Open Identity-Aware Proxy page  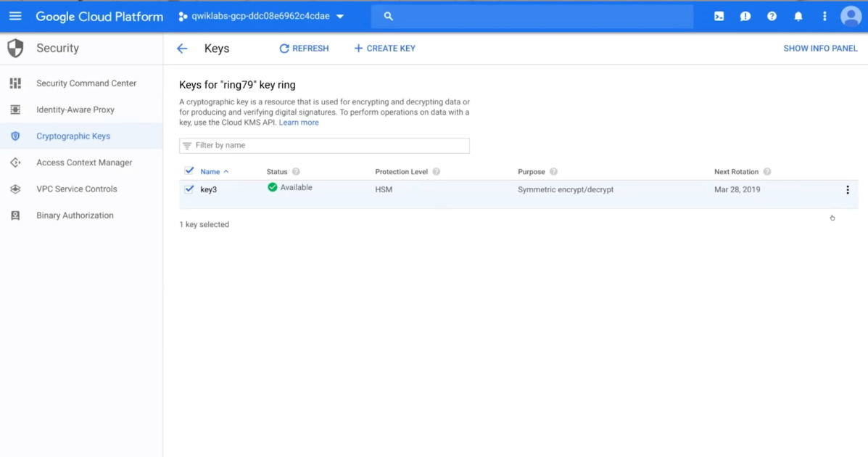[75, 110]
